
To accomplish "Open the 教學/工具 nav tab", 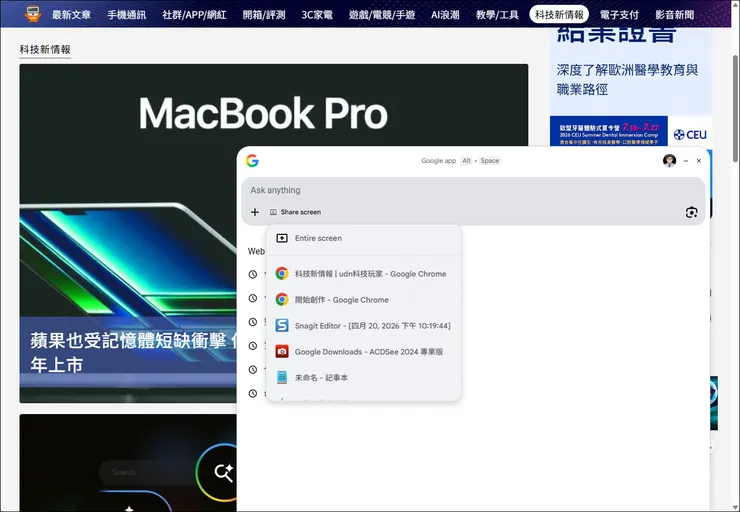I will (497, 15).
